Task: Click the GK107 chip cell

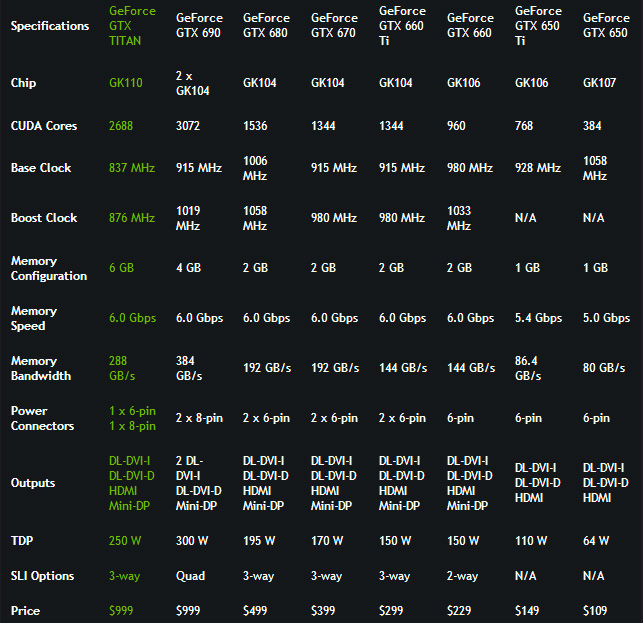Action: point(599,83)
